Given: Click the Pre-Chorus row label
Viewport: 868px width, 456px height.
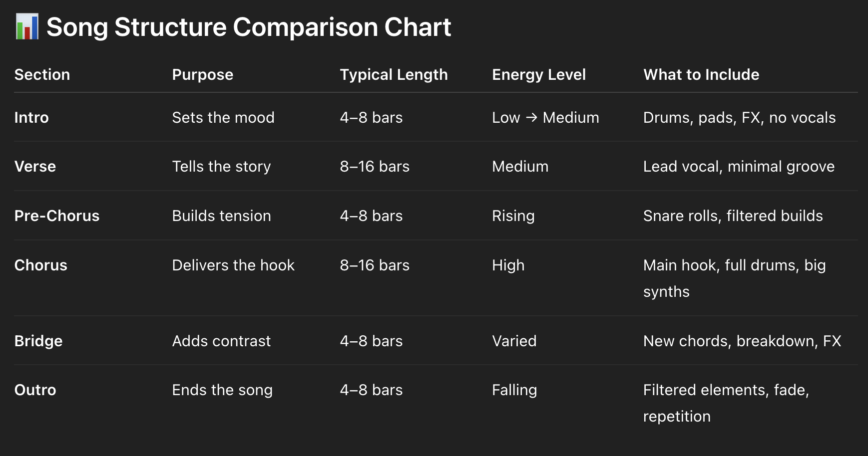Looking at the screenshot, I should pyautogui.click(x=57, y=216).
